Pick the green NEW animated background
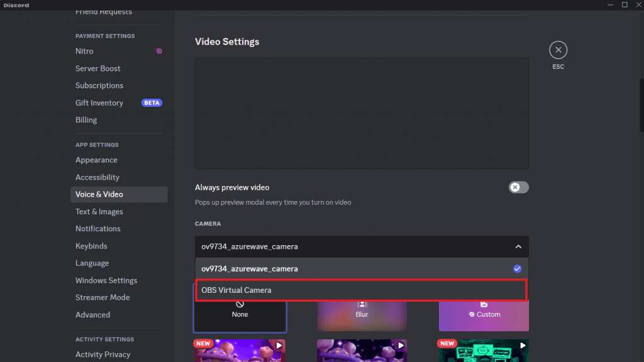This screenshot has height=362, width=644. pos(484,351)
